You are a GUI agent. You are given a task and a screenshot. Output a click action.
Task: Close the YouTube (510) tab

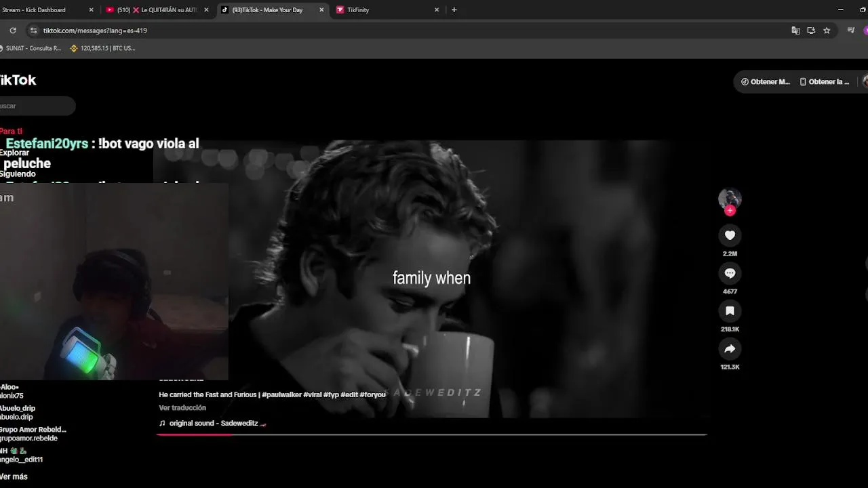[x=207, y=10]
